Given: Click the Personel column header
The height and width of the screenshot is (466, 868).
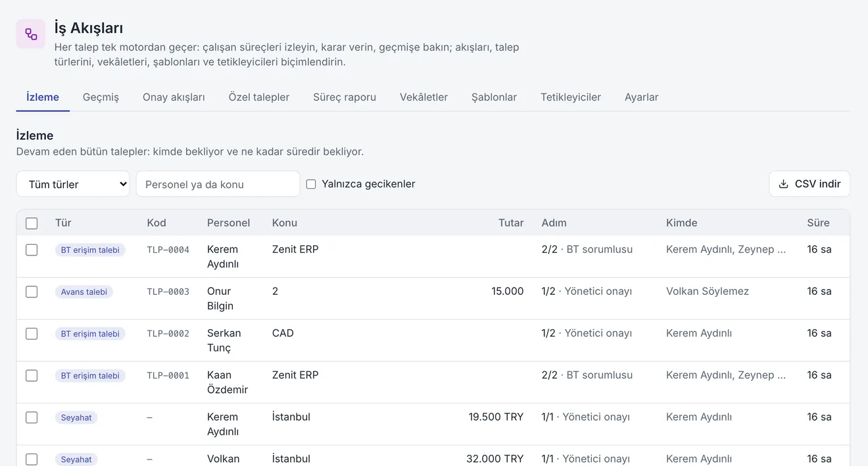Looking at the screenshot, I should [228, 222].
